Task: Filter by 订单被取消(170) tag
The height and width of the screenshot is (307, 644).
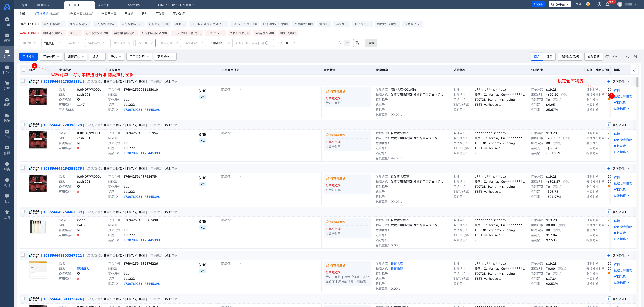Action: pyautogui.click(x=97, y=33)
